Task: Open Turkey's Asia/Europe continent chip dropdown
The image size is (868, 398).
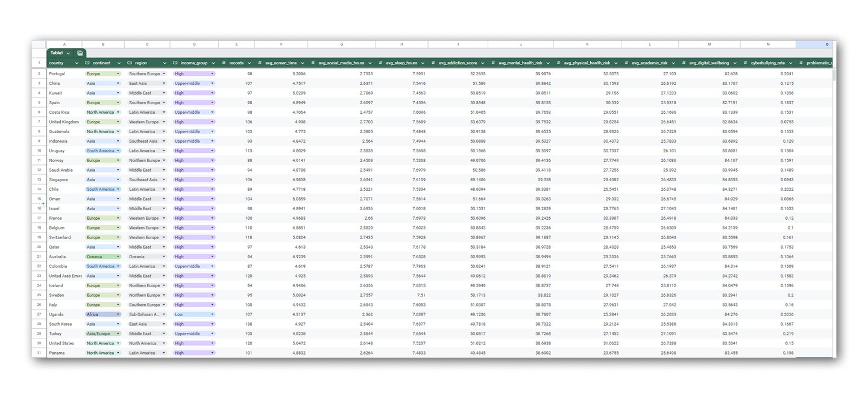Action: click(x=103, y=334)
